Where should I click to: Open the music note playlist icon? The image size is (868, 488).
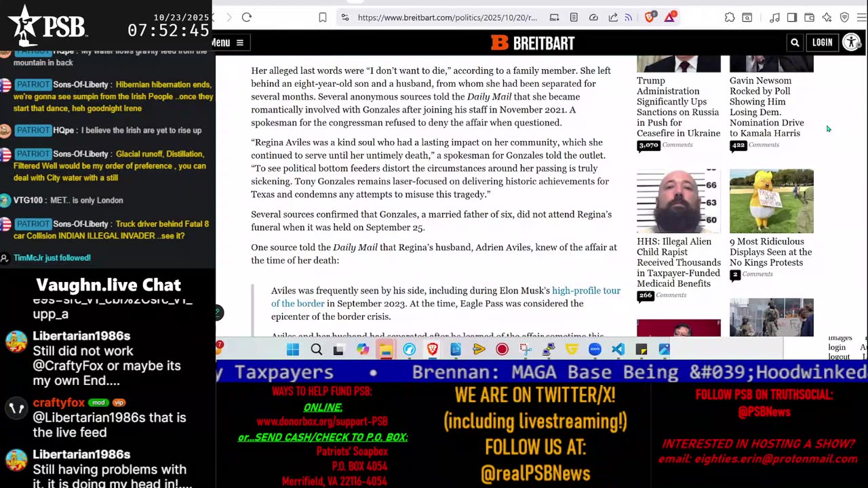click(774, 17)
